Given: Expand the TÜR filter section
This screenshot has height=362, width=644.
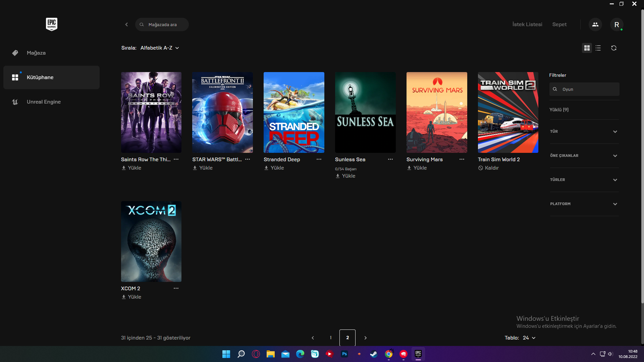Looking at the screenshot, I should tap(584, 132).
